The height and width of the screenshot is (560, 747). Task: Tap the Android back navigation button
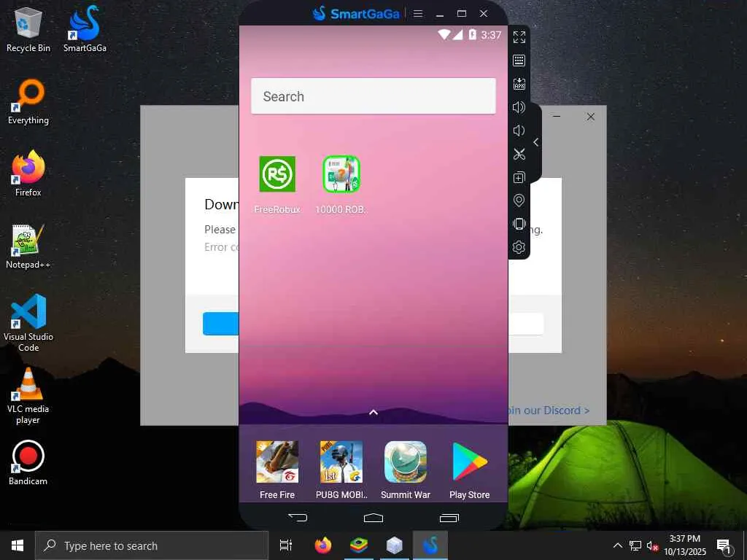tap(298, 517)
